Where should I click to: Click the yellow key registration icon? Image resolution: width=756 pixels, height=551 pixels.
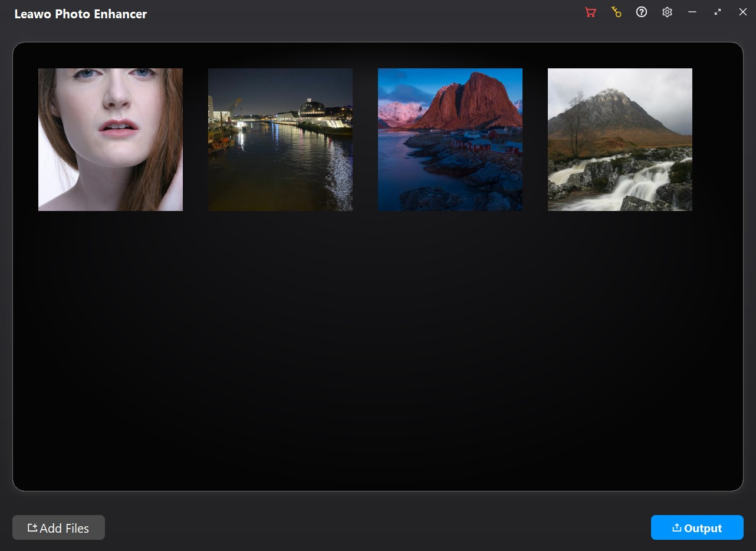tap(616, 12)
